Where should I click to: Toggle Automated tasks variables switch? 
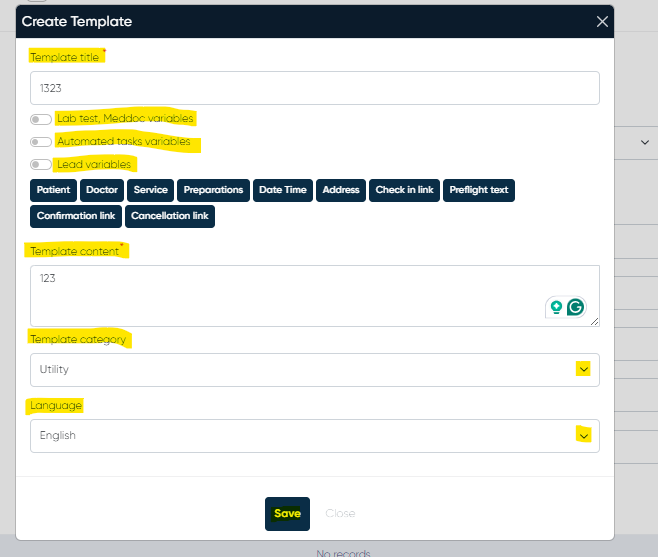click(x=41, y=142)
